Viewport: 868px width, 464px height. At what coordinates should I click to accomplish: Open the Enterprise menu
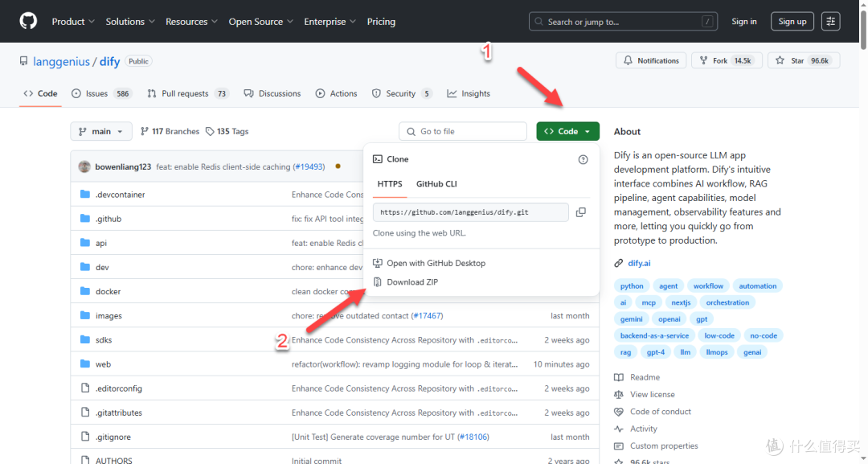pos(330,22)
